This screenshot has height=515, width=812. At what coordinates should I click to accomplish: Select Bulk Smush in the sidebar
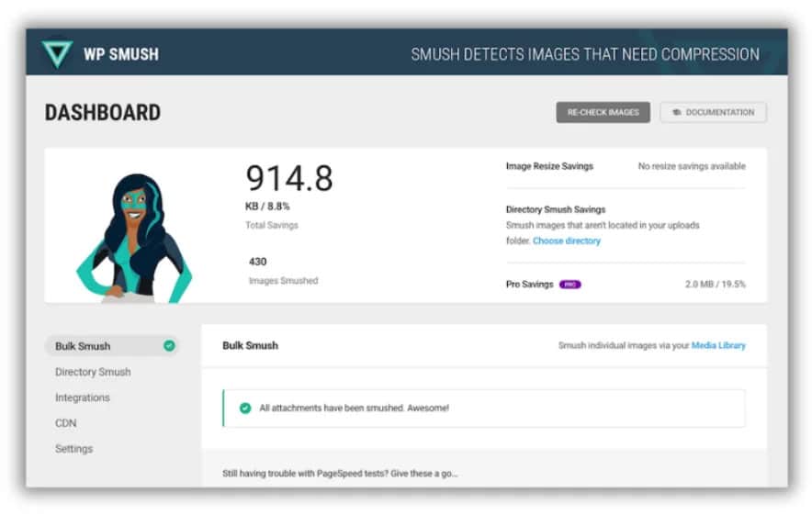[x=111, y=346]
